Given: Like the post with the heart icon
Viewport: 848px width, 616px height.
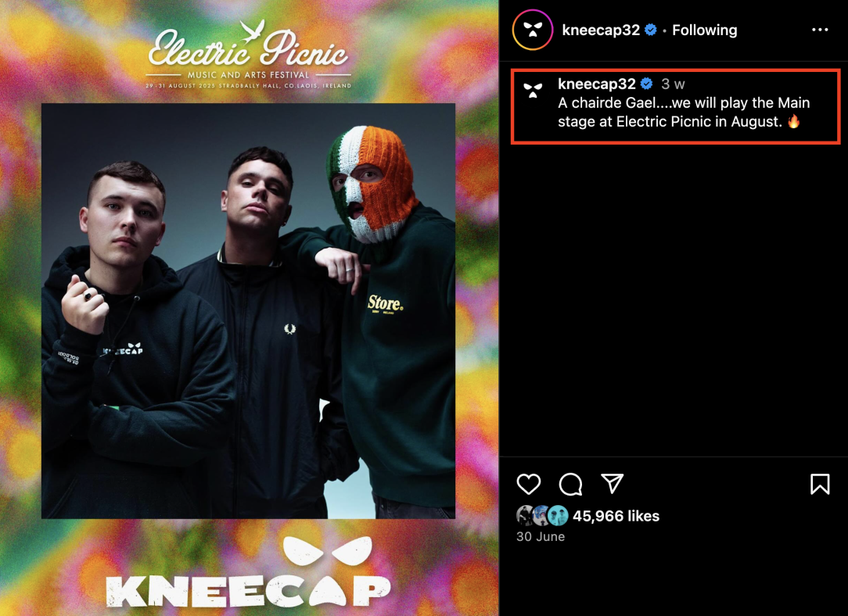Looking at the screenshot, I should click(x=528, y=484).
